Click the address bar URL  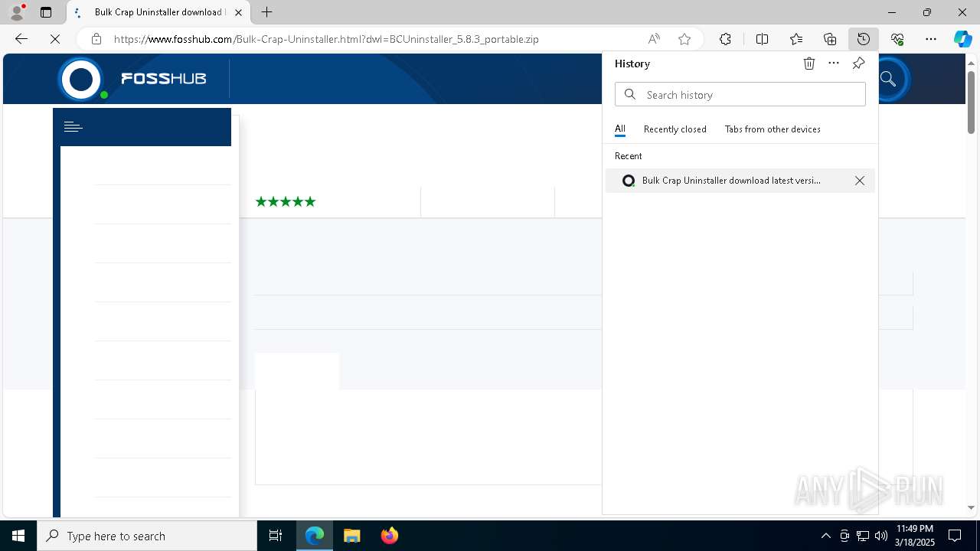pos(326,39)
